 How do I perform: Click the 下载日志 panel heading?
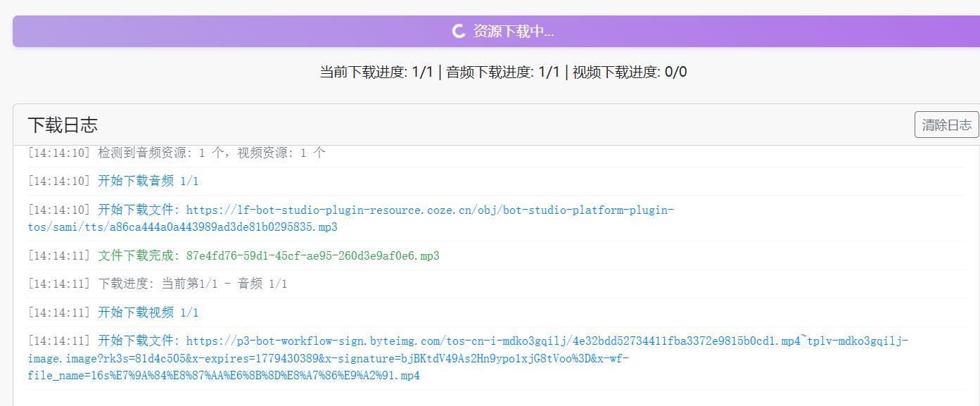pos(63,125)
